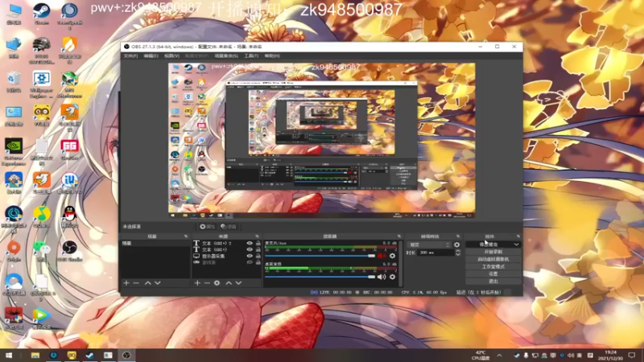Select OBS icon in taskbar
Image resolution: width=644 pixels, height=362 pixels.
click(126, 355)
